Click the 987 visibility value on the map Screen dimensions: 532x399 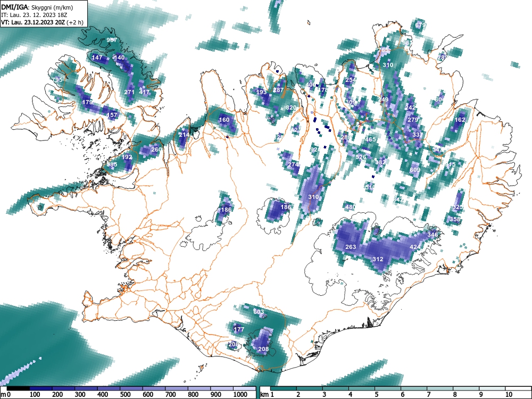(x=112, y=40)
